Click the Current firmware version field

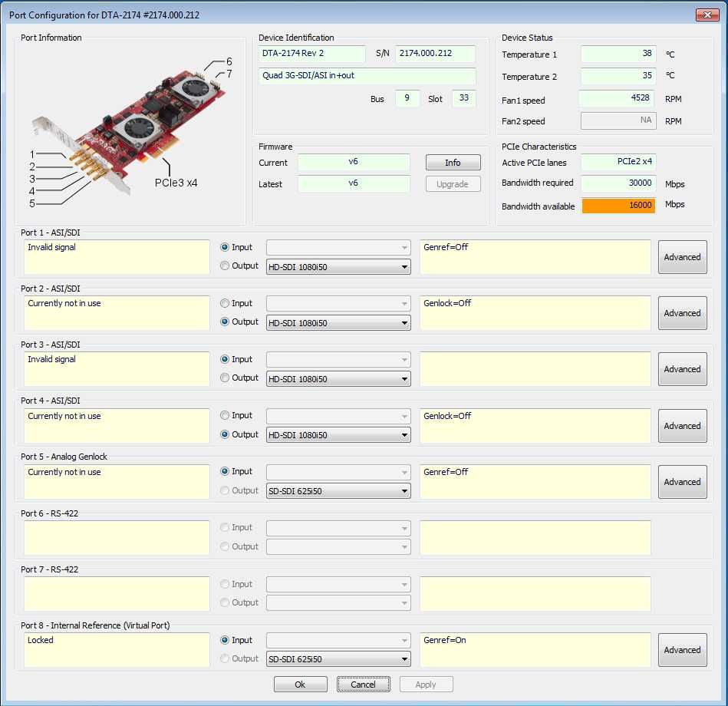tap(354, 162)
